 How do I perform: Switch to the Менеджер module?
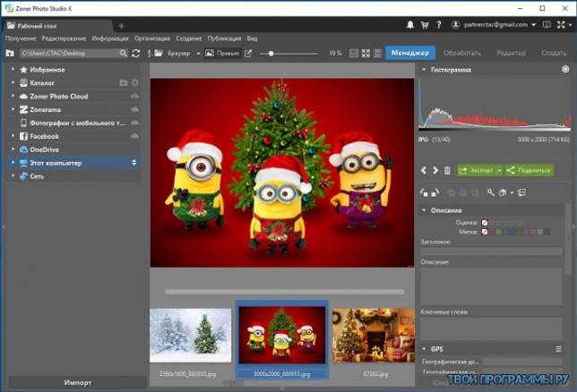(x=410, y=53)
